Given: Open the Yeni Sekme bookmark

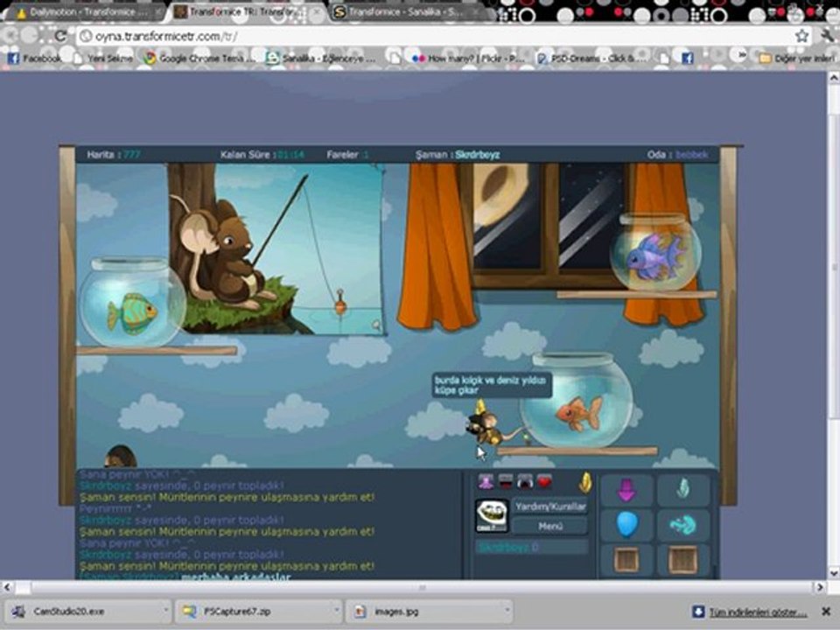Looking at the screenshot, I should 103,58.
